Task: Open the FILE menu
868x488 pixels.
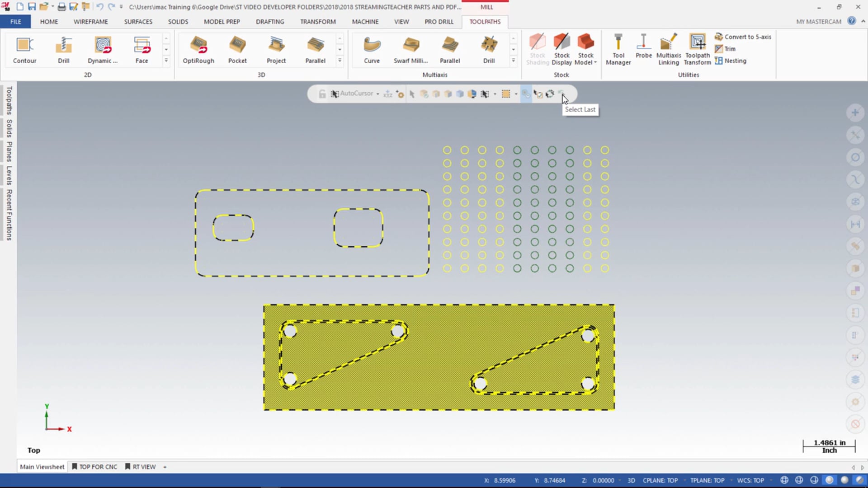Action: pyautogui.click(x=15, y=21)
